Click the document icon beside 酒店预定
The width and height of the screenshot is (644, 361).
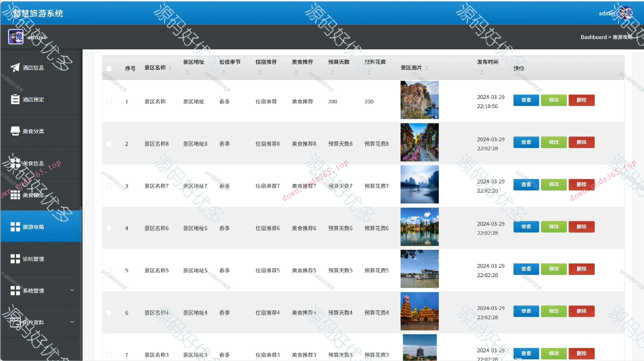coord(15,99)
